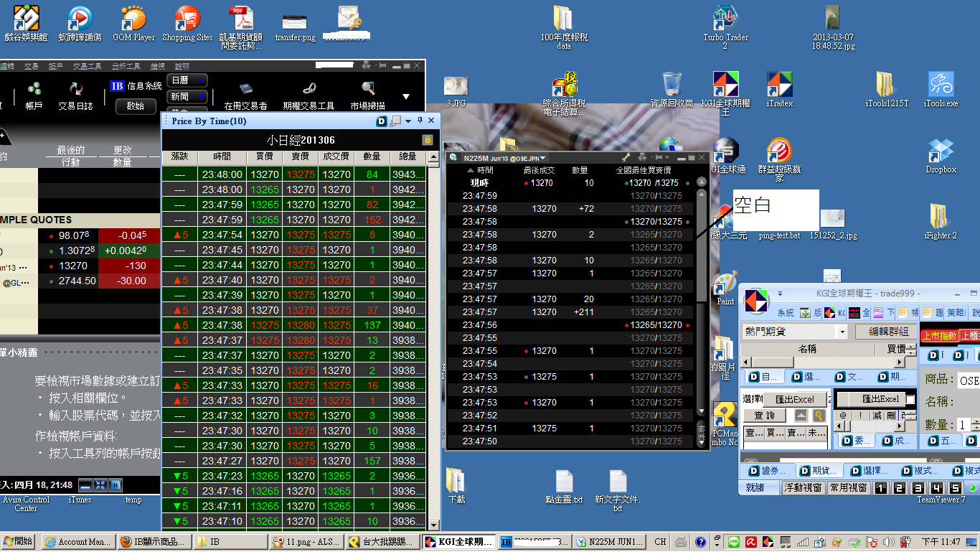Image resolution: width=980 pixels, height=557 pixels.
Task: Open the 熱門期貨 combo box
Action: click(795, 332)
